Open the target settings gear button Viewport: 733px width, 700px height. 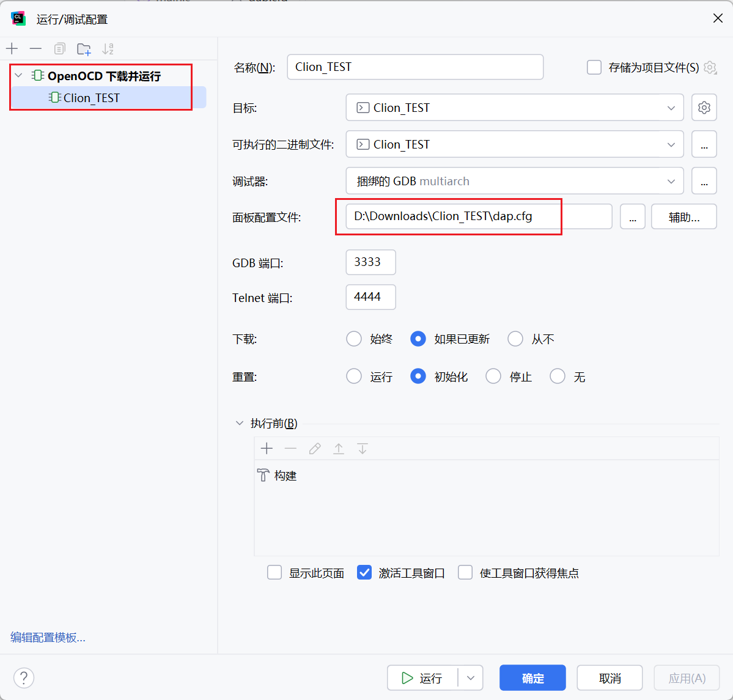[704, 108]
